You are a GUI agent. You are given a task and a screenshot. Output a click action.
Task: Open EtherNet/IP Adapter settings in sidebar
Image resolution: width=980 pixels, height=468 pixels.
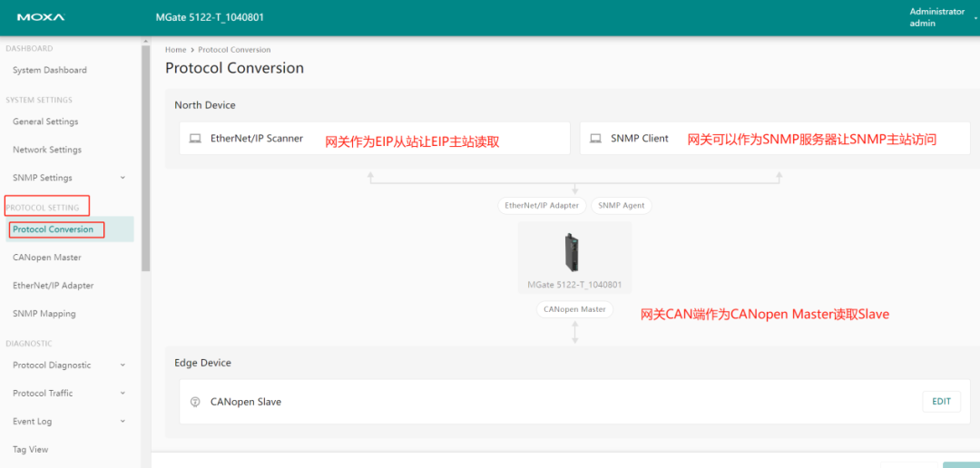pos(54,285)
